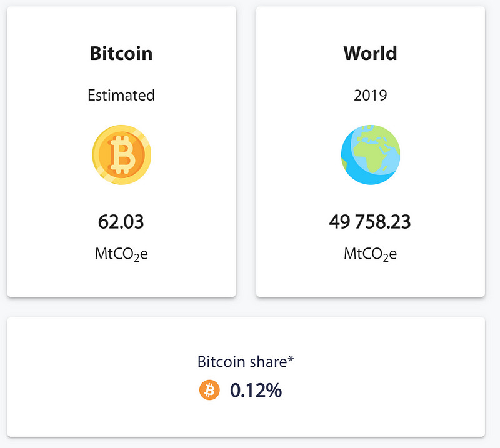
Task: Click the MtCO2e unit under World value
Action: (x=370, y=254)
